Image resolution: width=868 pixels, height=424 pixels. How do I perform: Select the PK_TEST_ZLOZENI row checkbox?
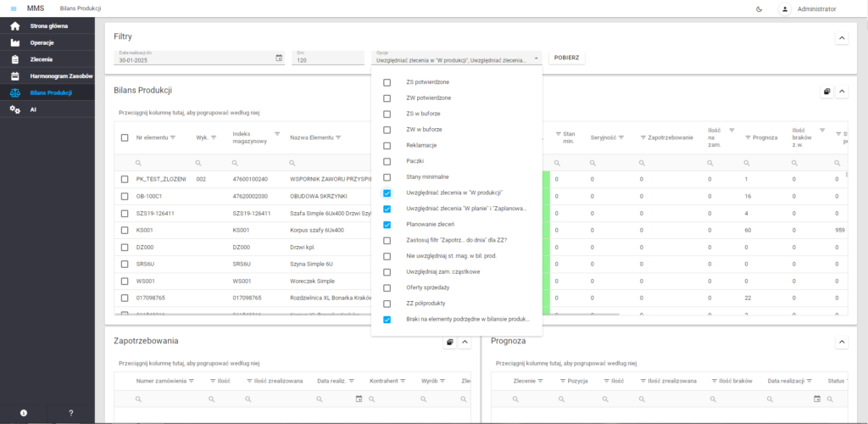click(x=124, y=179)
